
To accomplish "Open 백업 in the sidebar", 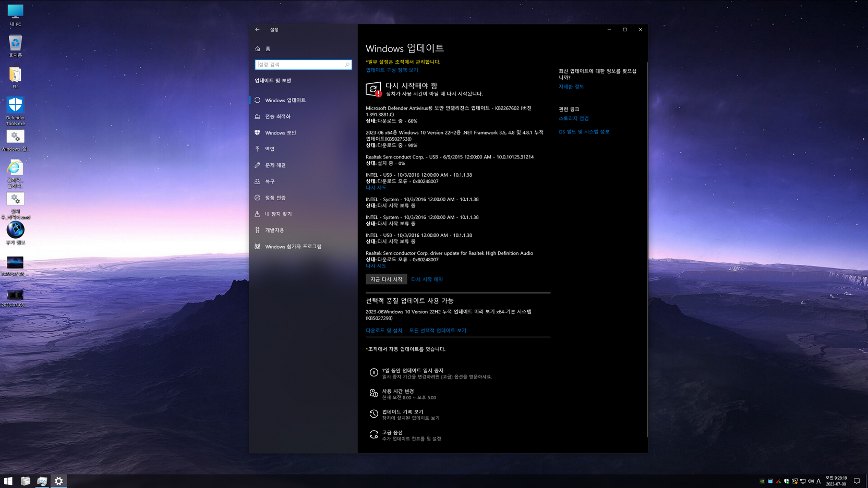I will pos(303,149).
